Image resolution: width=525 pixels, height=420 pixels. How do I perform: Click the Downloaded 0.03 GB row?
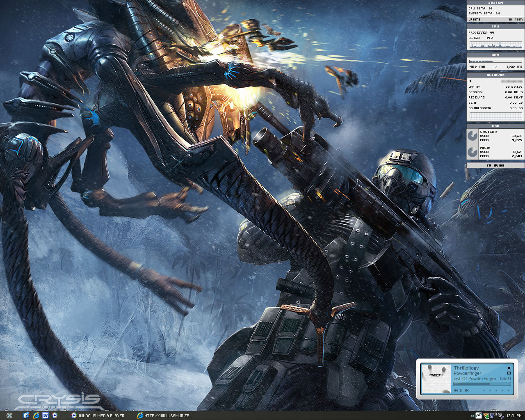pos(495,108)
